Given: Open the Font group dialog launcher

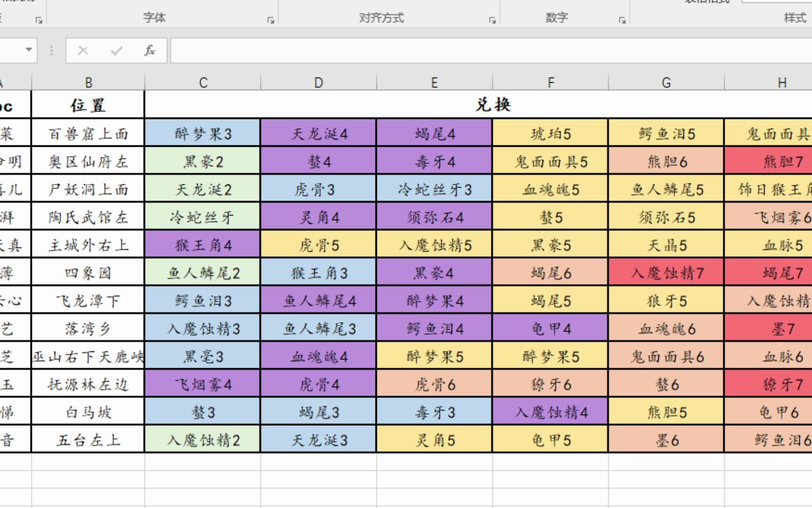Looking at the screenshot, I should click(271, 20).
